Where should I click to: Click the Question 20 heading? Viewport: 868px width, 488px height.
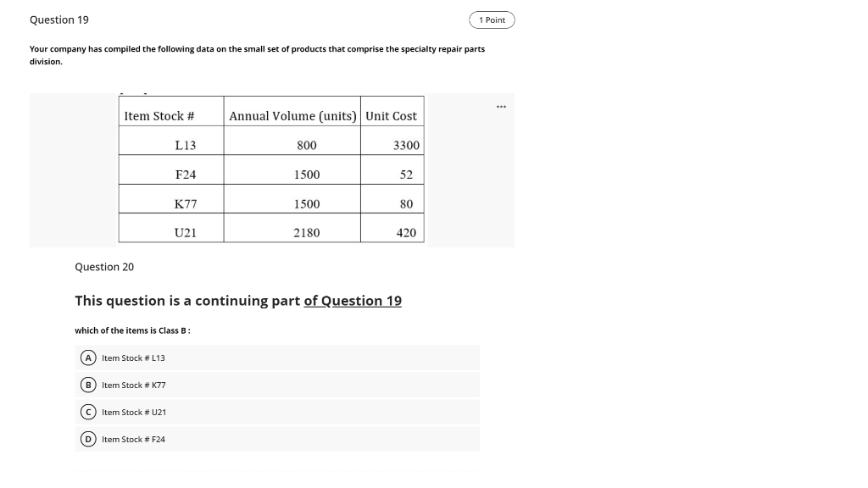103,266
